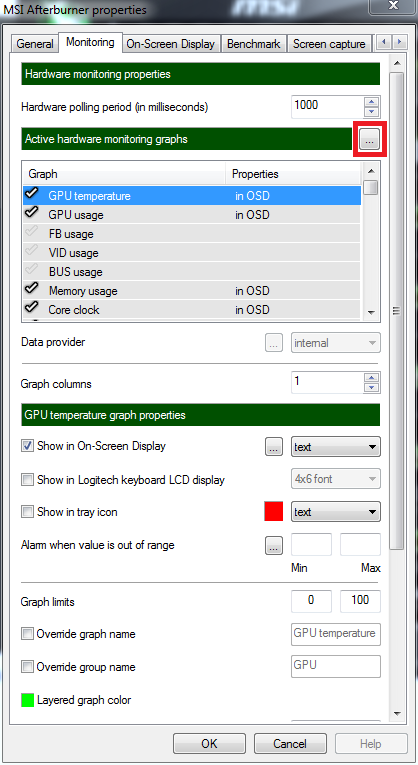Screen dimensions: 418x765
Task: Click the Properties column header
Action: point(293,174)
